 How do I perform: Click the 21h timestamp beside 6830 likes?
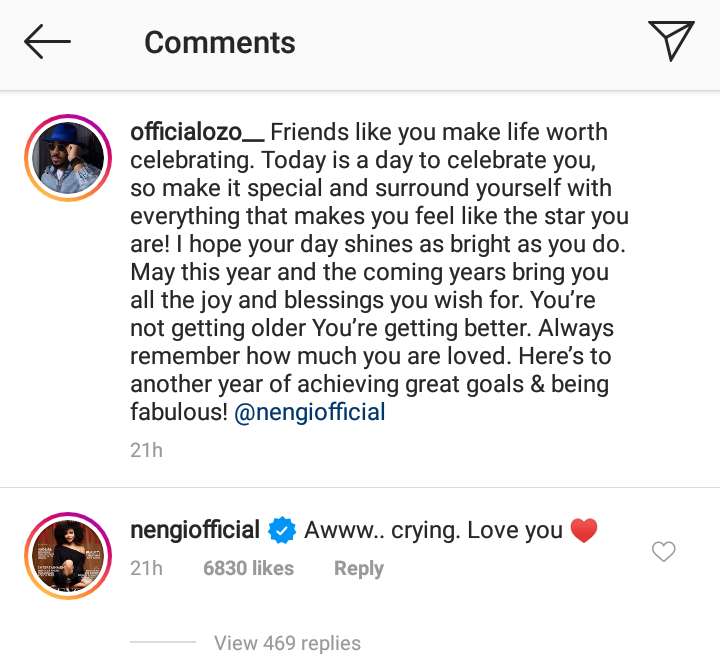pos(146,568)
